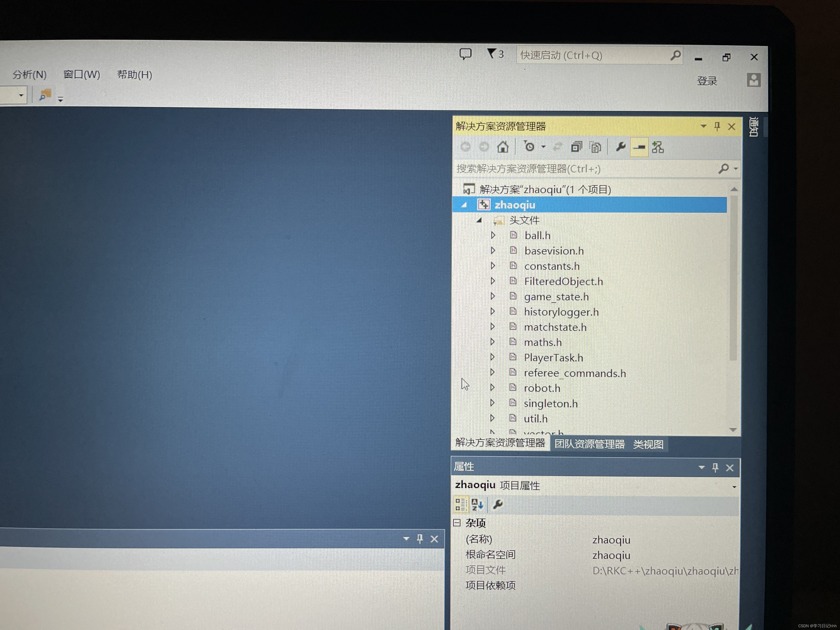Screen dimensions: 840x630
Task: Click the Pending Changes Filter clock icon
Action: point(529,147)
